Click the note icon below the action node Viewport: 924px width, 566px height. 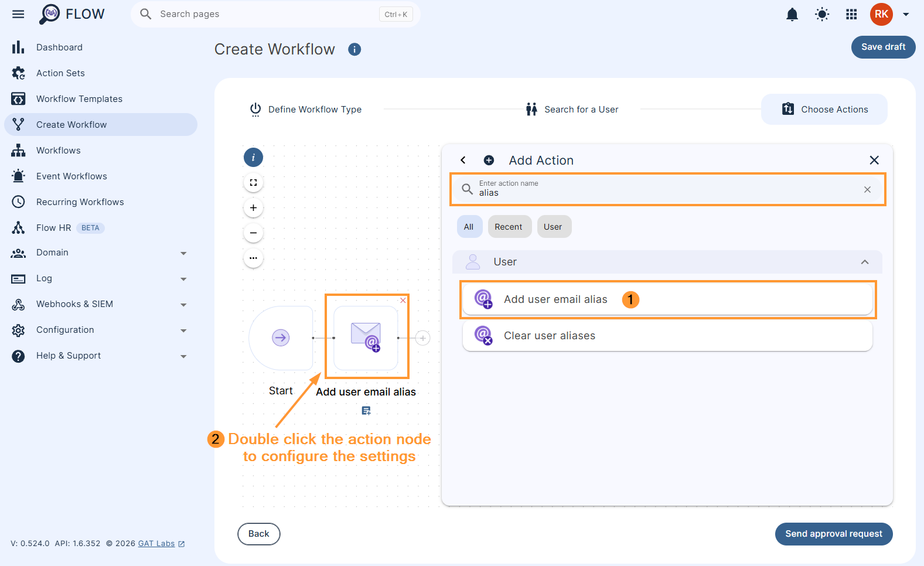pyautogui.click(x=366, y=411)
